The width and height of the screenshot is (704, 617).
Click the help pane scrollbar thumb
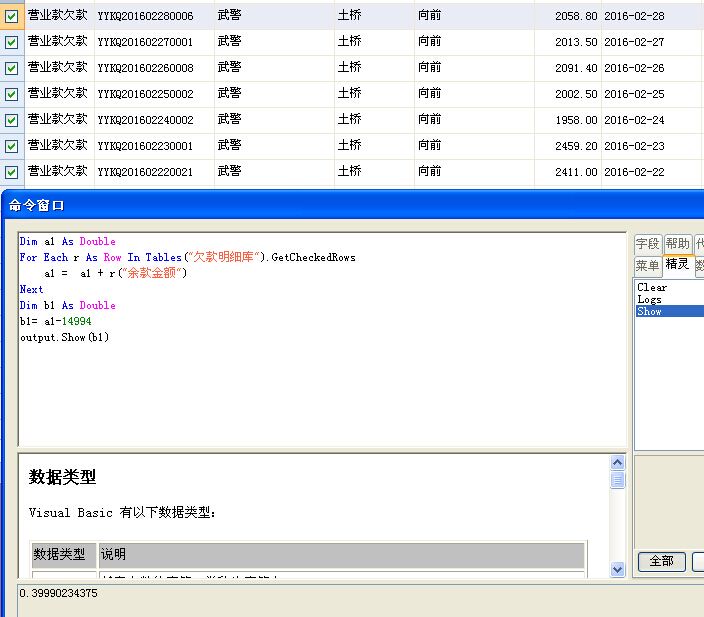(617, 480)
